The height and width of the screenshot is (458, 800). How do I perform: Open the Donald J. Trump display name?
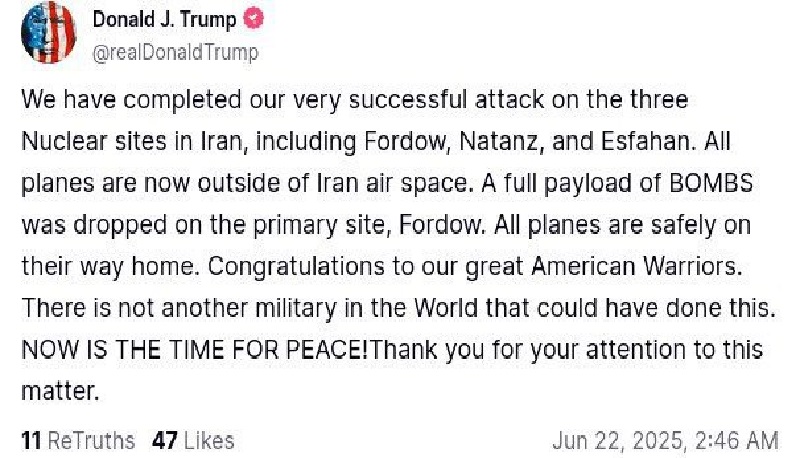tap(164, 20)
